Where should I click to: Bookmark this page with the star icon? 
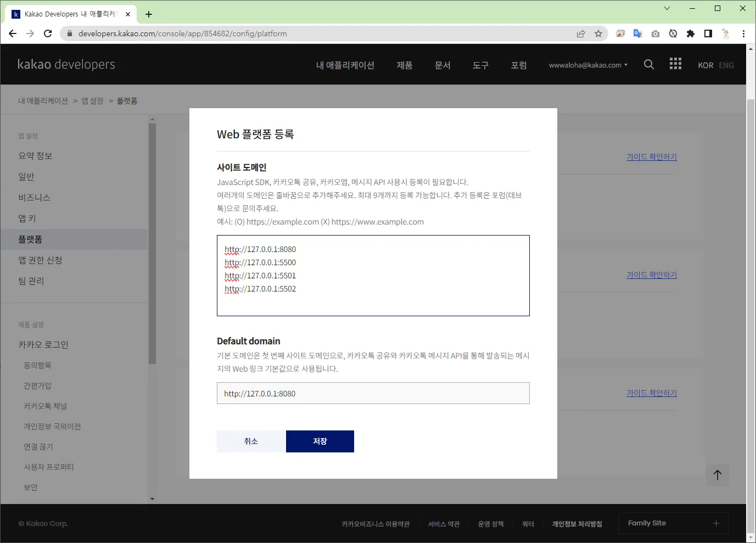(x=598, y=33)
